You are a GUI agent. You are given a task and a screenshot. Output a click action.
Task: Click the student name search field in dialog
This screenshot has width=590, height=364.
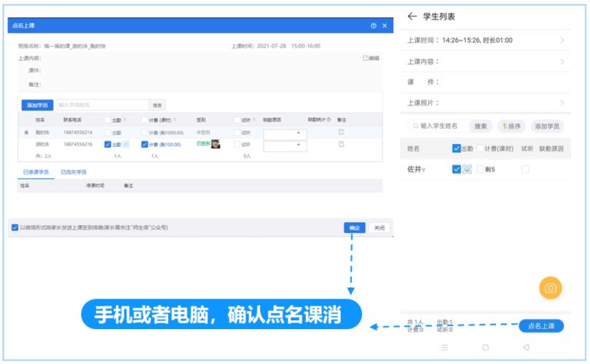click(x=101, y=105)
